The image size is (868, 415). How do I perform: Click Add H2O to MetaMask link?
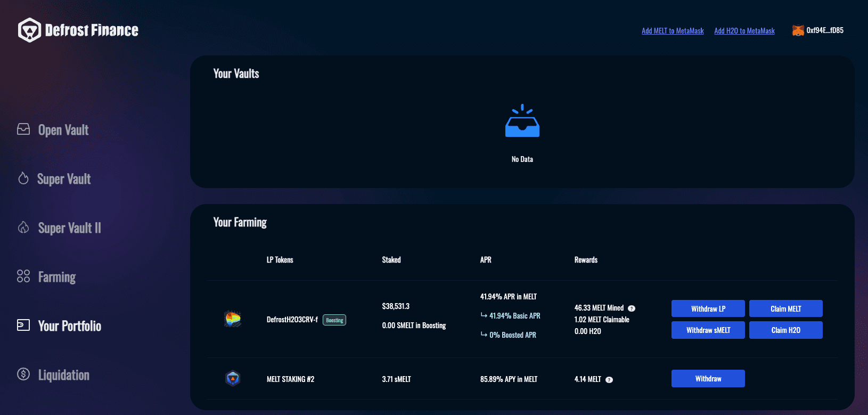coord(744,31)
